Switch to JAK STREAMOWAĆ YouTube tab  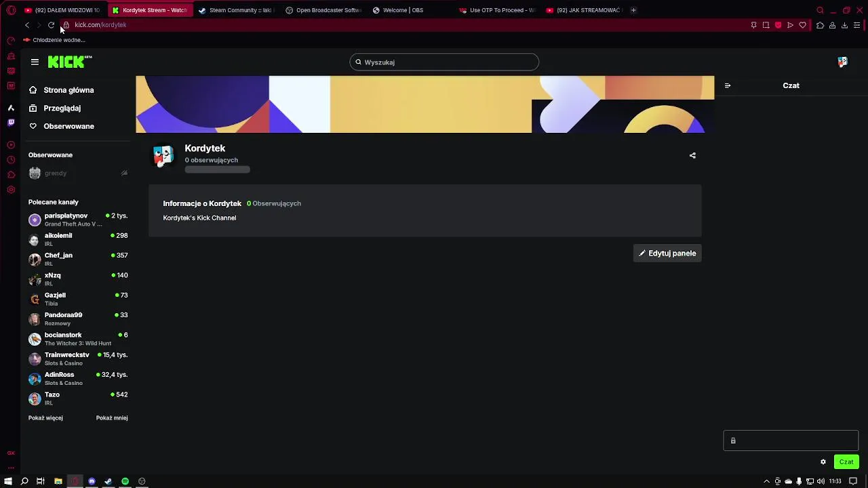tap(584, 10)
